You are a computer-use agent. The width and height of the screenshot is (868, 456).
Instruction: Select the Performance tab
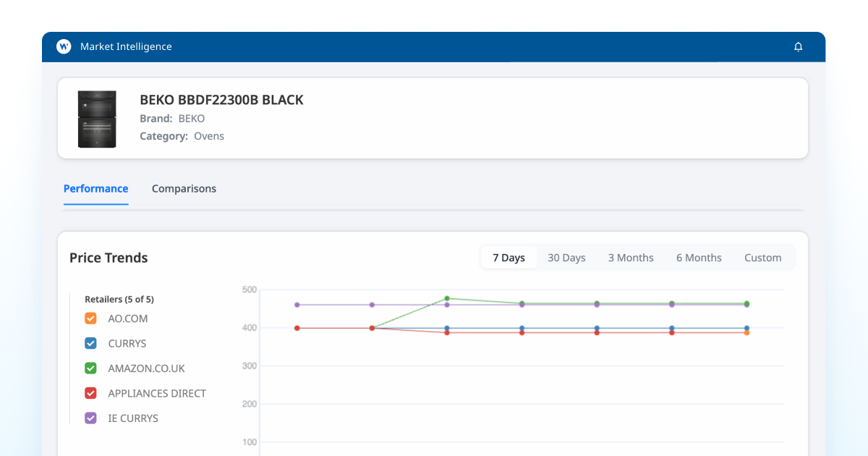pyautogui.click(x=95, y=188)
